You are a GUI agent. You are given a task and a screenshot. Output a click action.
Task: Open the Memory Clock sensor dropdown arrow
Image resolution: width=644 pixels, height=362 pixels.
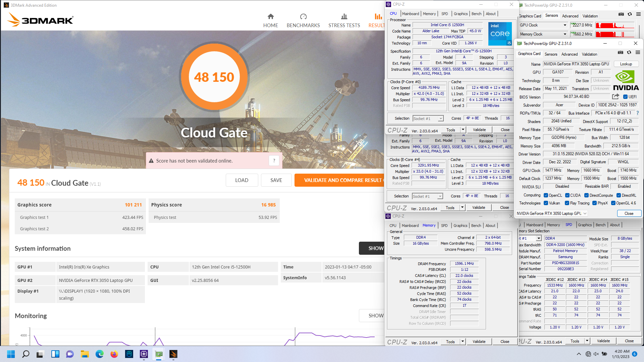click(565, 34)
